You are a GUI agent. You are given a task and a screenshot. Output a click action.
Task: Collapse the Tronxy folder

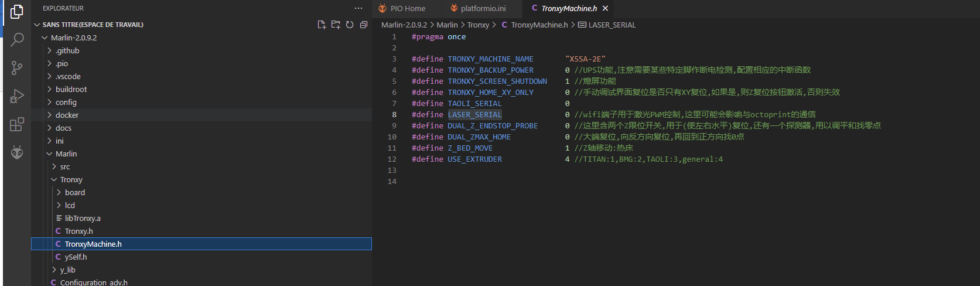click(71, 179)
